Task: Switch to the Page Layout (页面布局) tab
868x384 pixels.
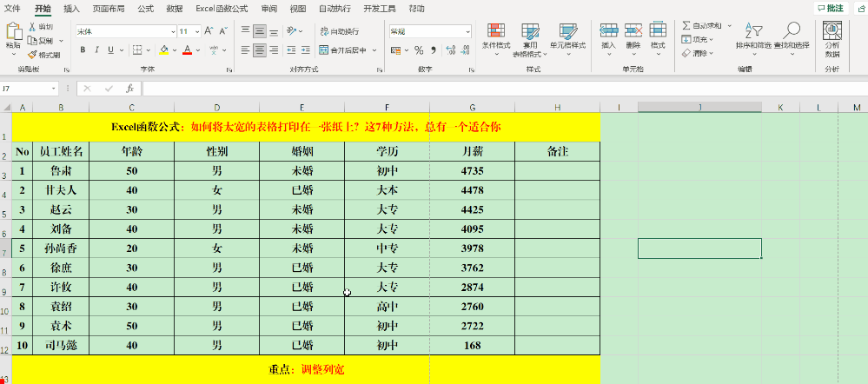Action: click(108, 8)
